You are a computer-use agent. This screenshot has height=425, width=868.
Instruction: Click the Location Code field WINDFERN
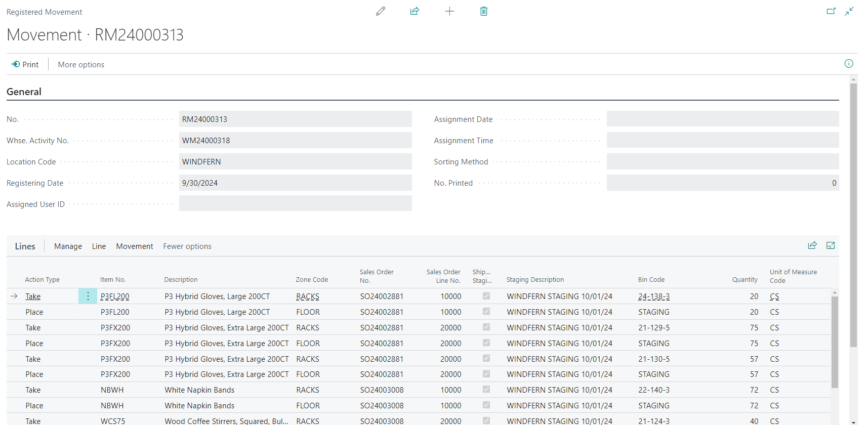pos(296,161)
